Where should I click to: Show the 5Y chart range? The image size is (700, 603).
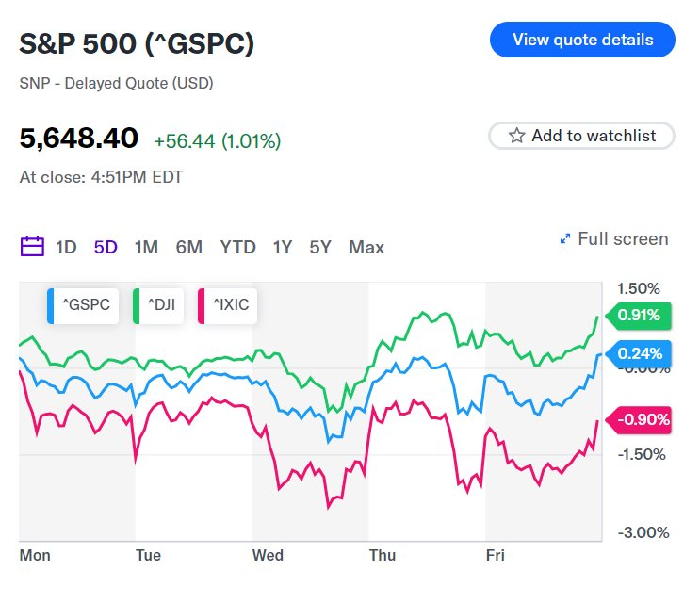point(320,248)
